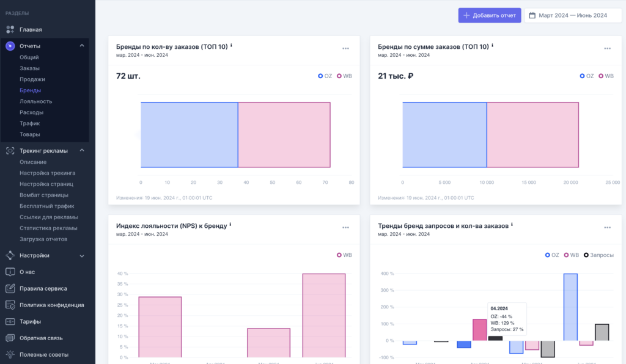The image size is (626, 364).
Task: Open options menu of Тренды бренд запросов card
Action: point(607,228)
